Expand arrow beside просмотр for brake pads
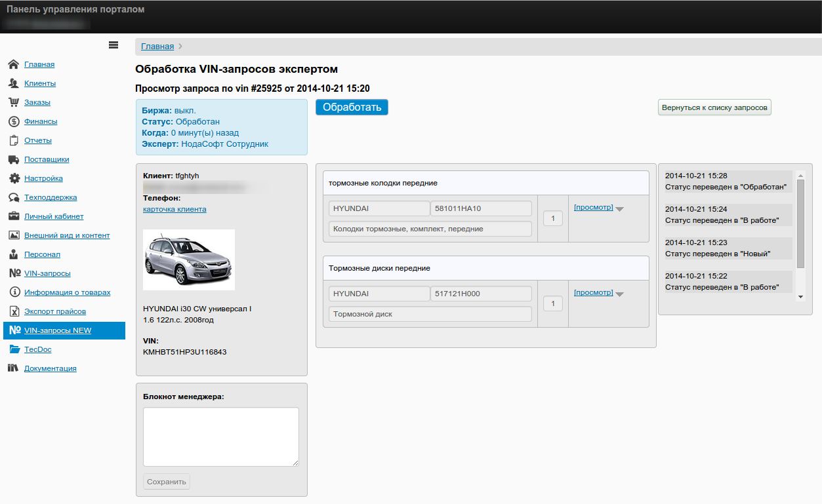 tap(620, 209)
